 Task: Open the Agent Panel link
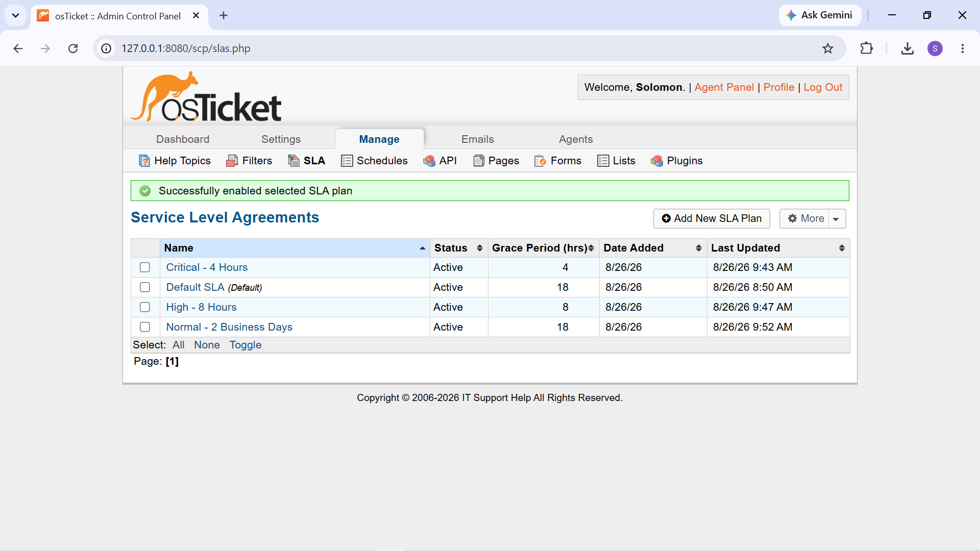pos(724,87)
